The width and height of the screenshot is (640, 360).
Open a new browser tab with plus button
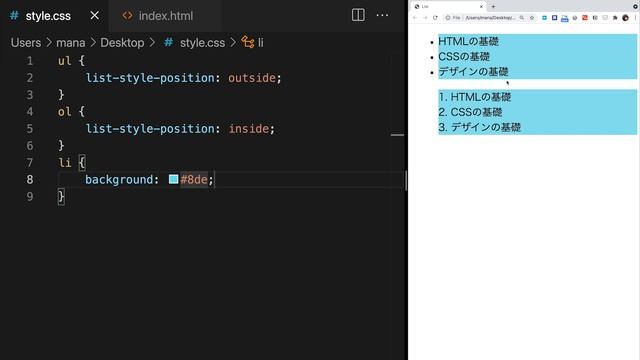point(493,7)
